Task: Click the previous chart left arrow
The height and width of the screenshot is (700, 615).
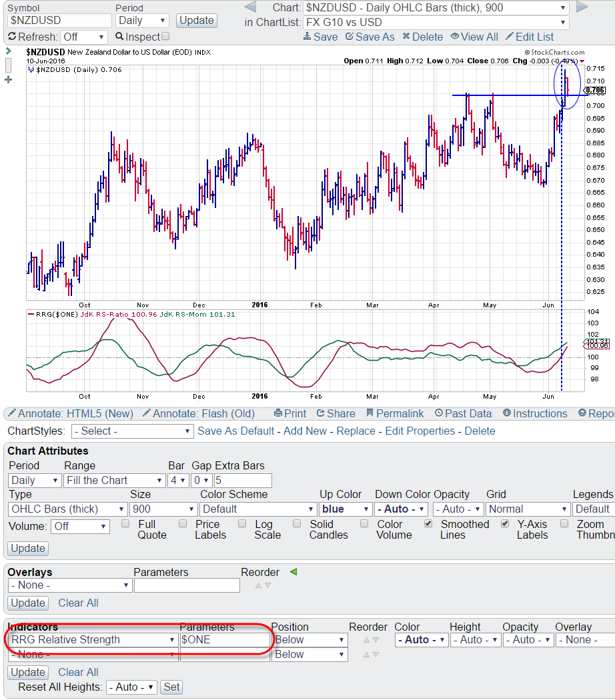Action: pos(249,7)
